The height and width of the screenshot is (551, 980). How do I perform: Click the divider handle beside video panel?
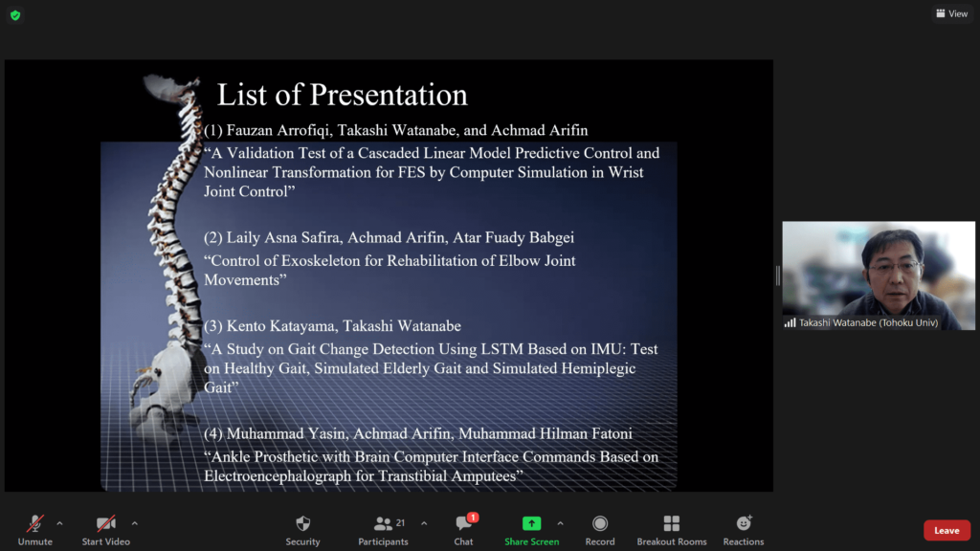point(777,275)
